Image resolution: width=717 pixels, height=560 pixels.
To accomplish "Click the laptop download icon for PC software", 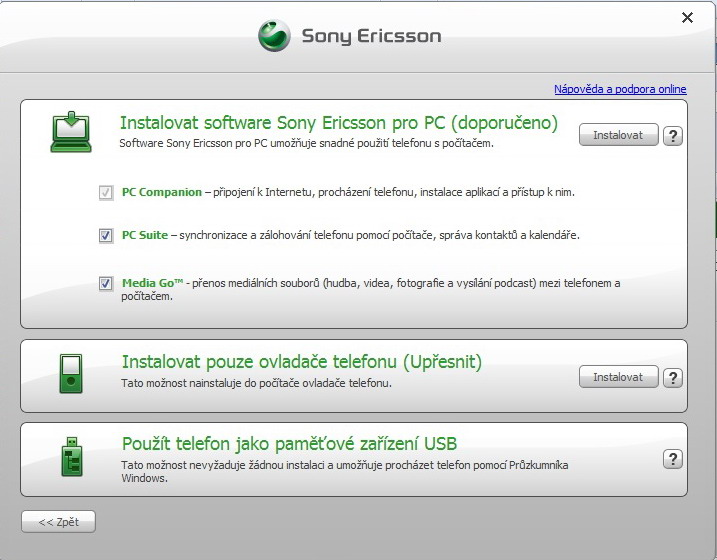I will [x=71, y=132].
